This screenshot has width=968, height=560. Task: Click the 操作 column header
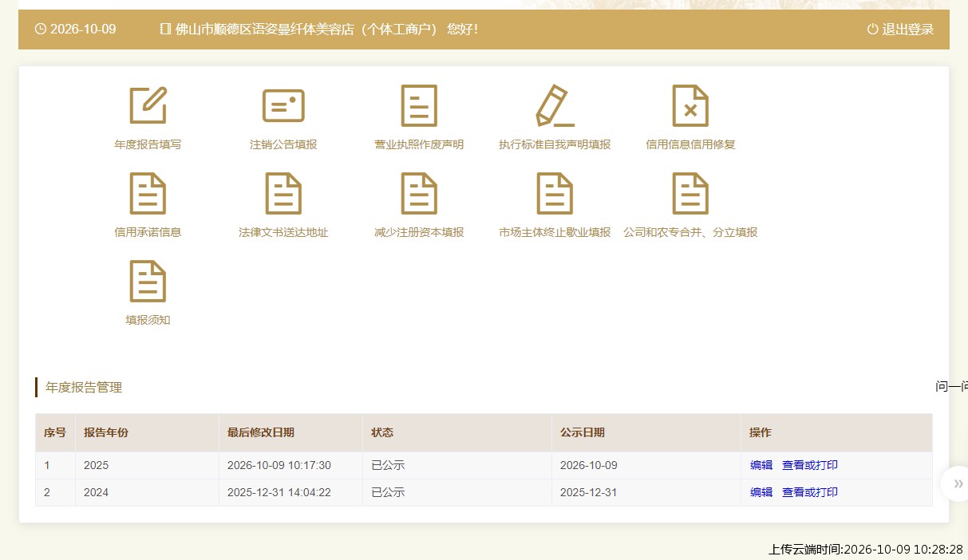coord(836,432)
